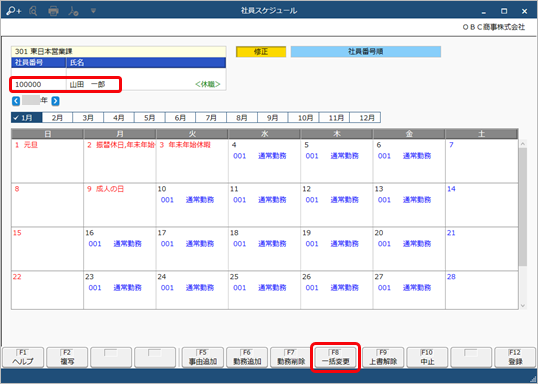Go to previous year with left arrow

[x=16, y=101]
